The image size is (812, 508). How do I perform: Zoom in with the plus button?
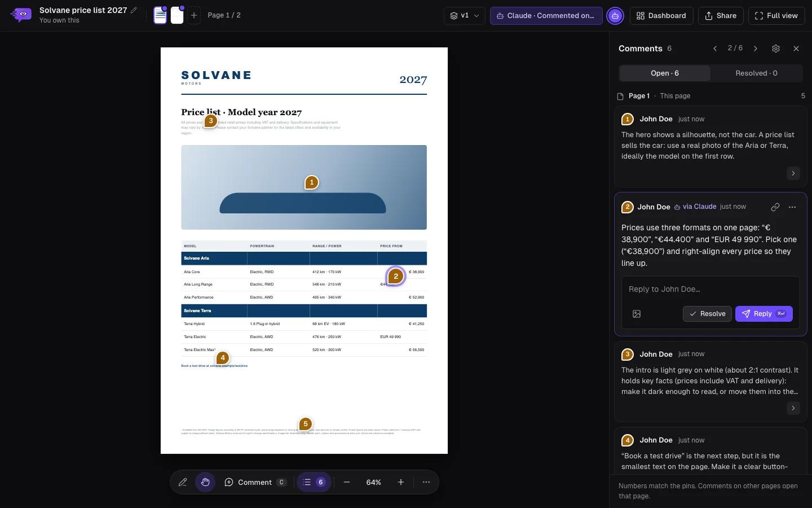click(401, 482)
